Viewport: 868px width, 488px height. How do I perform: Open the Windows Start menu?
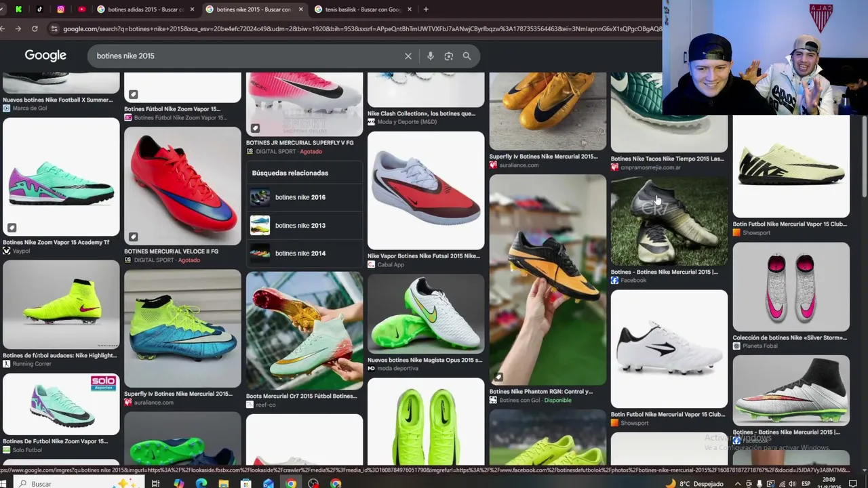click(3, 483)
